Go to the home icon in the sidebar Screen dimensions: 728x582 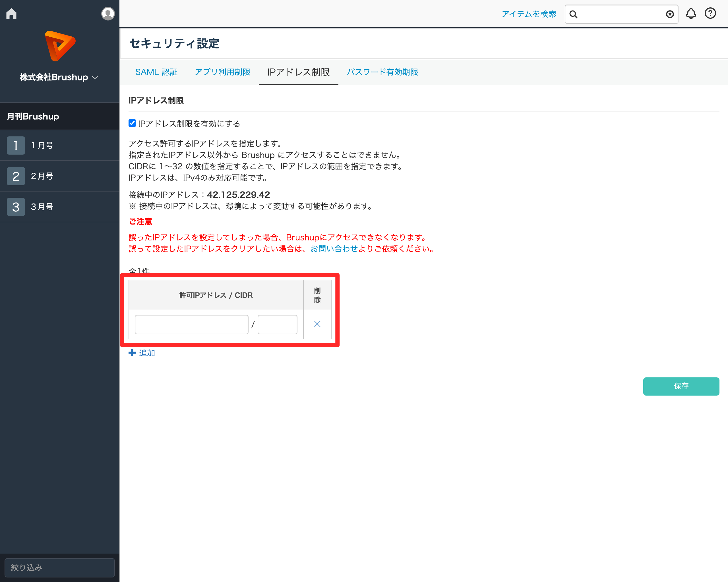pos(11,14)
